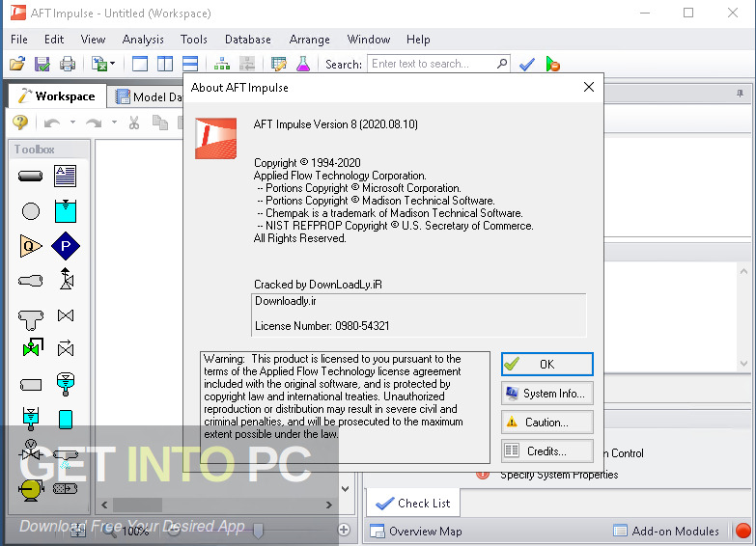Select the General Component junction in Toolbox
This screenshot has width=756, height=546.
(x=65, y=489)
